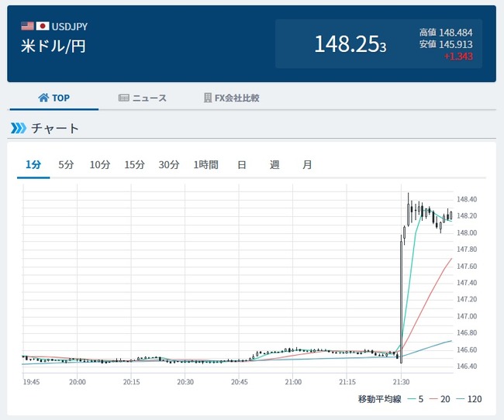The height and width of the screenshot is (420, 504).
Task: Click the US flag icon
Action: coord(27,26)
